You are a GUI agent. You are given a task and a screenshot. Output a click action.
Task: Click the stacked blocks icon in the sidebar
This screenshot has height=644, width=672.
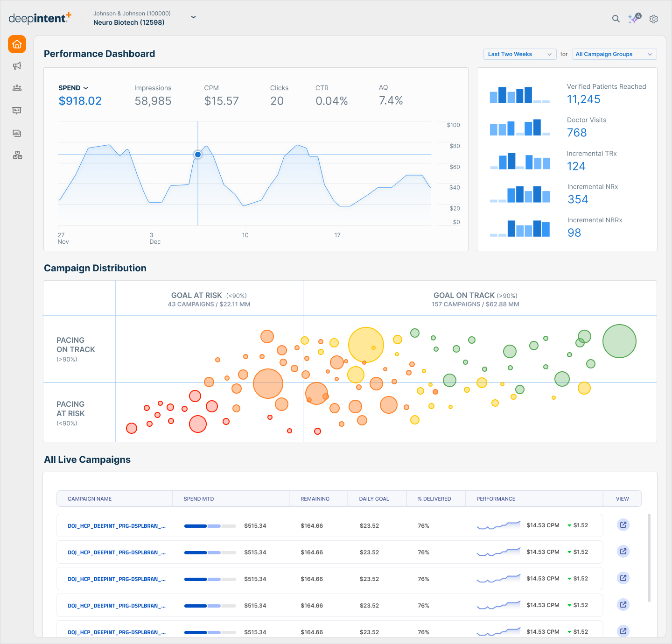pyautogui.click(x=17, y=156)
